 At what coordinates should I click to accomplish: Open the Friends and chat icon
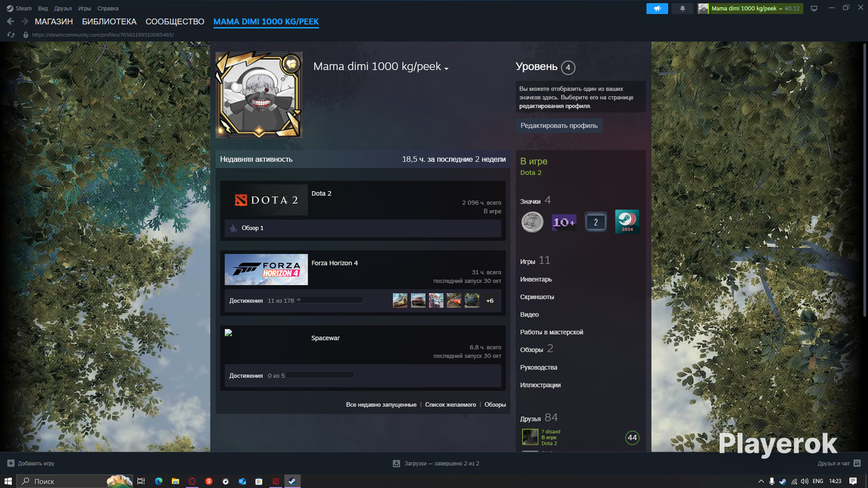[857, 463]
